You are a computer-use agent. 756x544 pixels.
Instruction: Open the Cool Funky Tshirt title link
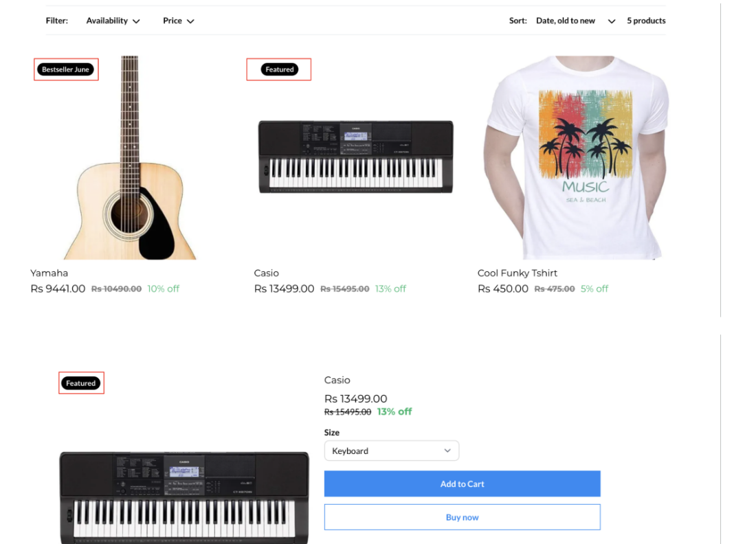click(518, 273)
